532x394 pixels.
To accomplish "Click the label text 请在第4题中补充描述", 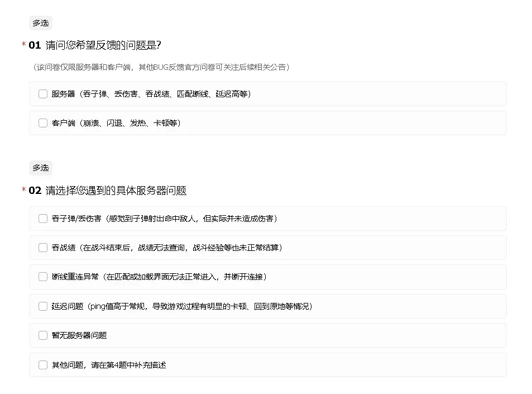I will pos(128,365).
